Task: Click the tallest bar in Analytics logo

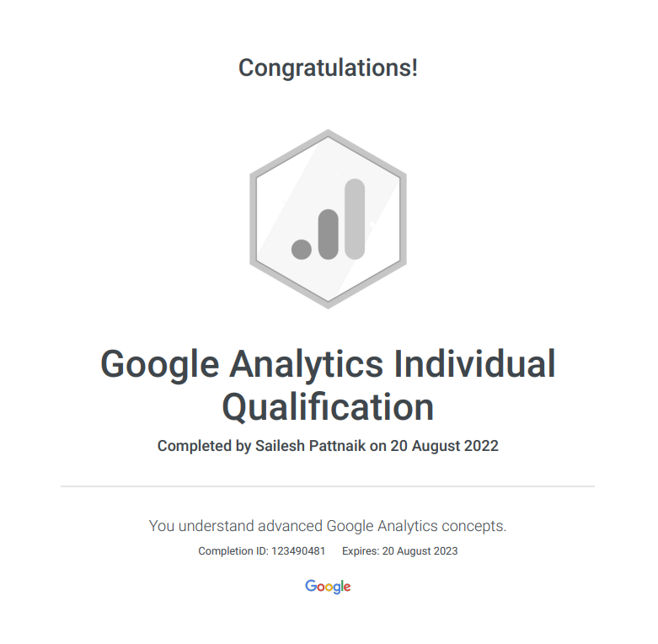Action: pos(355,218)
